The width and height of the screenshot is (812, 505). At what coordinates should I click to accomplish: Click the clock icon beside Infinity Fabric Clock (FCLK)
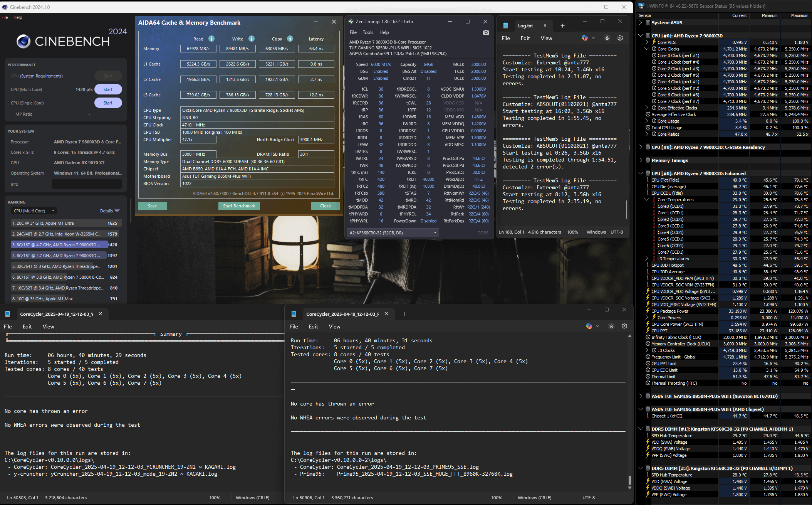(648, 337)
